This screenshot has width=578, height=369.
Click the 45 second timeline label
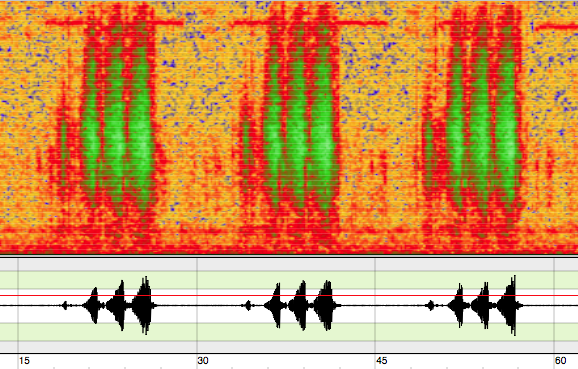(382, 361)
